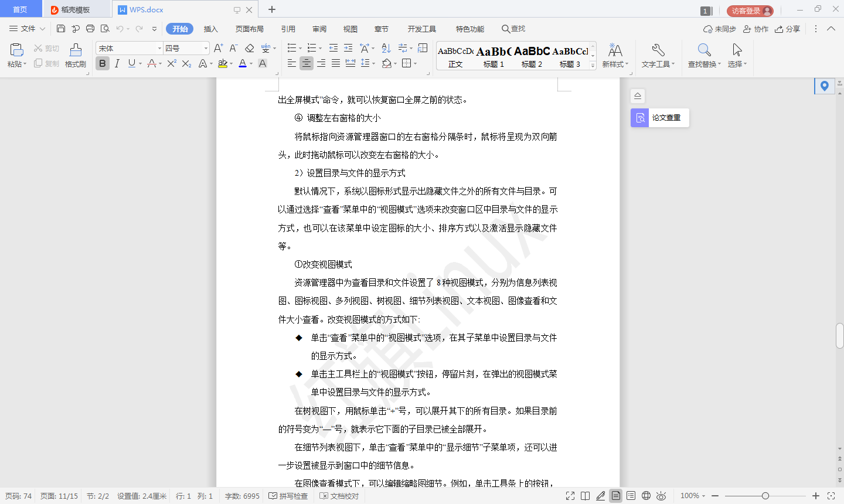Image resolution: width=844 pixels, height=504 pixels.
Task: Decrease paragraph indent
Action: pyautogui.click(x=333, y=48)
